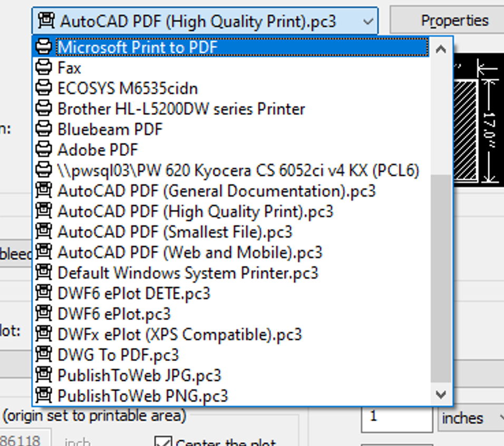504x446 pixels.
Task: Choose AutoCAD PDF (General Documentation).pc3
Action: (x=231, y=191)
